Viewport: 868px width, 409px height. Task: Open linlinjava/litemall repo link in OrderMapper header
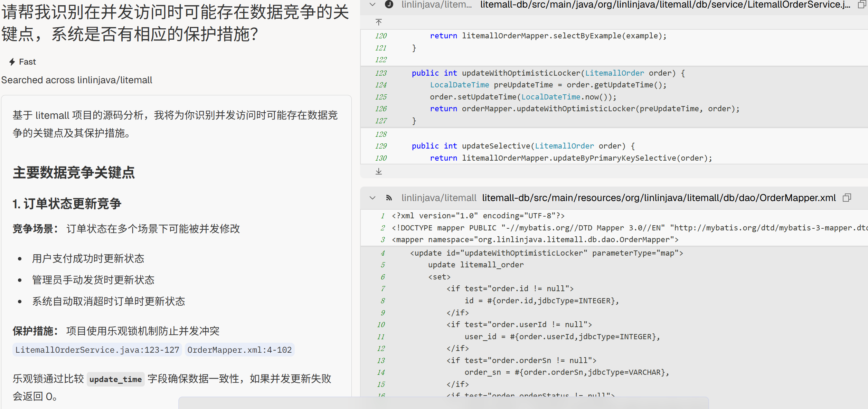coord(439,198)
